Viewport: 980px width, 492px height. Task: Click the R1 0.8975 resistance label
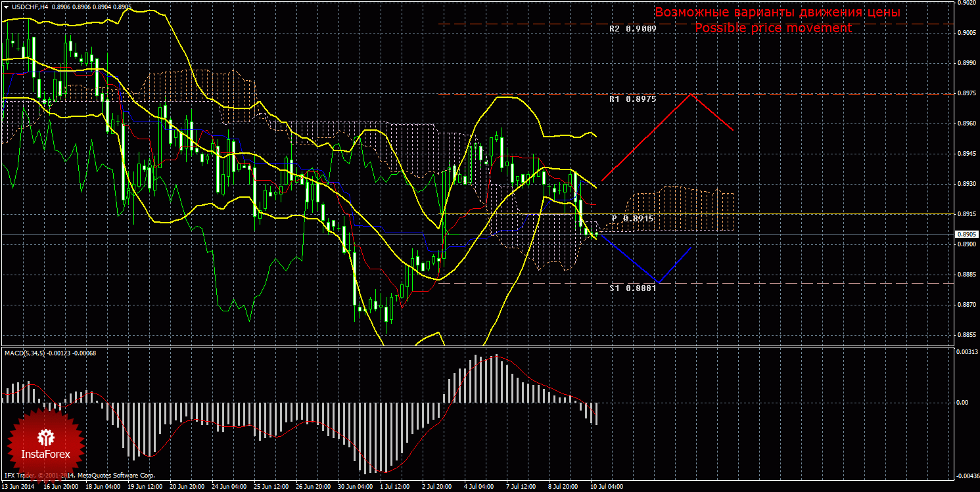(632, 99)
